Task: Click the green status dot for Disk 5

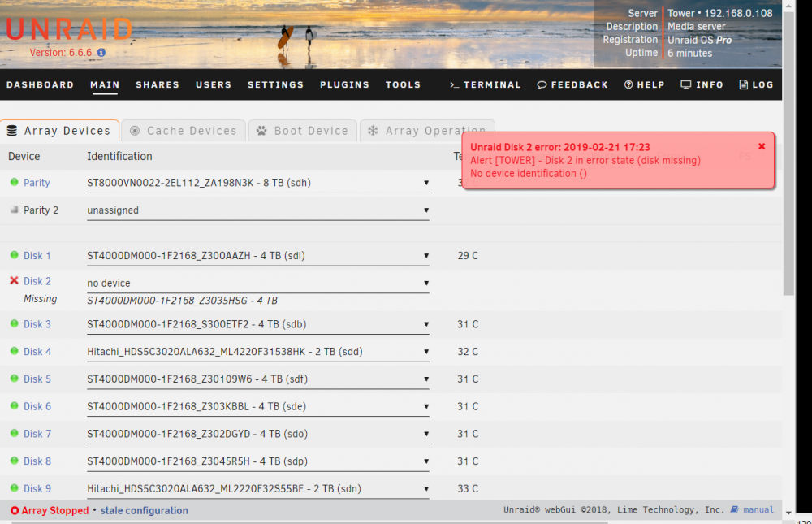Action: tap(14, 379)
